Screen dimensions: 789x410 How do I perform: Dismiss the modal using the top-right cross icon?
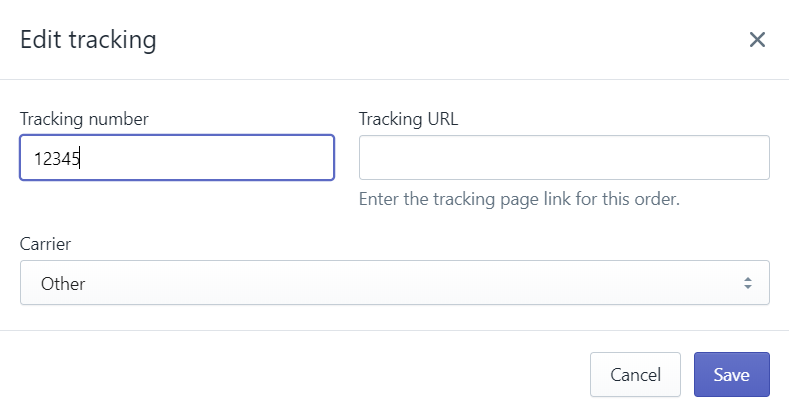point(757,40)
